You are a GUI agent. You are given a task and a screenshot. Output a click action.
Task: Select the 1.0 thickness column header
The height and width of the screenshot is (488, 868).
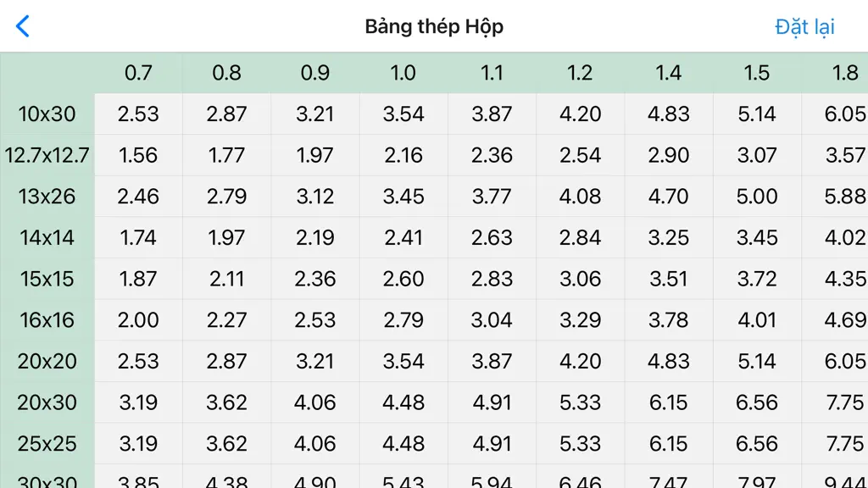(403, 73)
